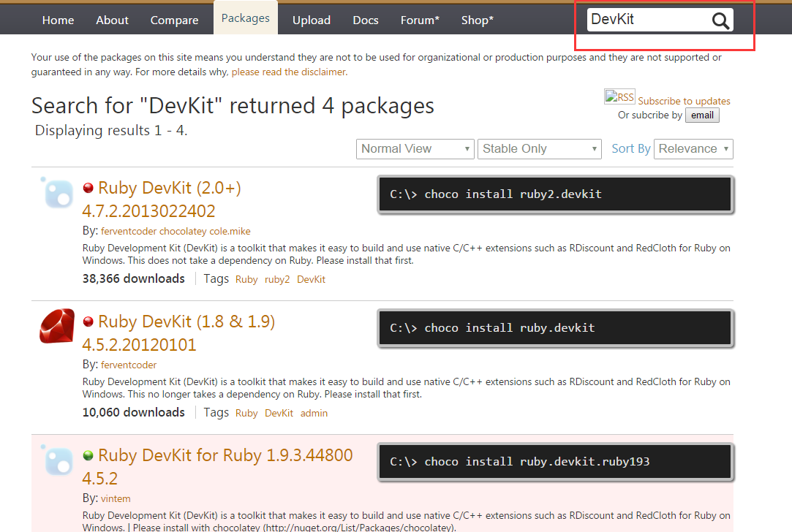The image size is (792, 532).
Task: Select the Packages tab
Action: (246, 18)
